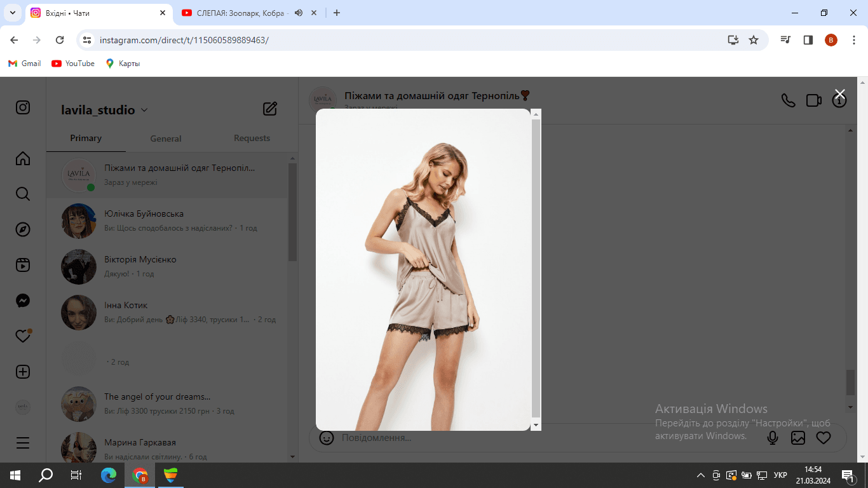Screen dimensions: 868x488
Task: Open Messenger direct messages icon
Action: point(23,301)
